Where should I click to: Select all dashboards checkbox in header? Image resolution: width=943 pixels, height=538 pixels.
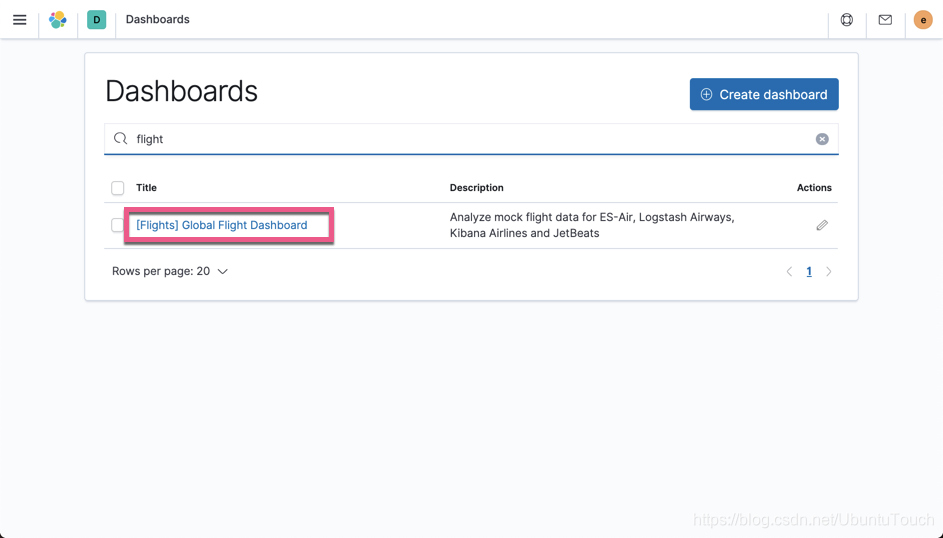pos(118,188)
